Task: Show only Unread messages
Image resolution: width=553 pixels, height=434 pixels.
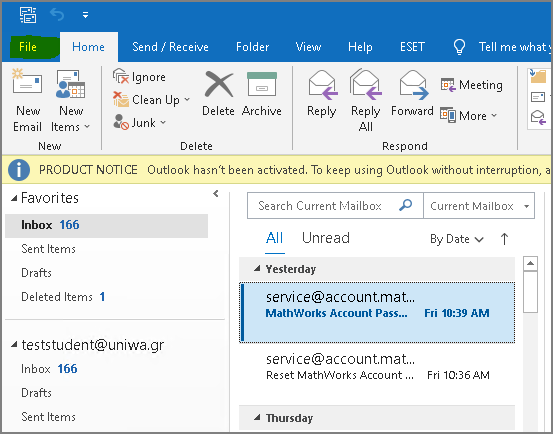Action: pyautogui.click(x=326, y=238)
